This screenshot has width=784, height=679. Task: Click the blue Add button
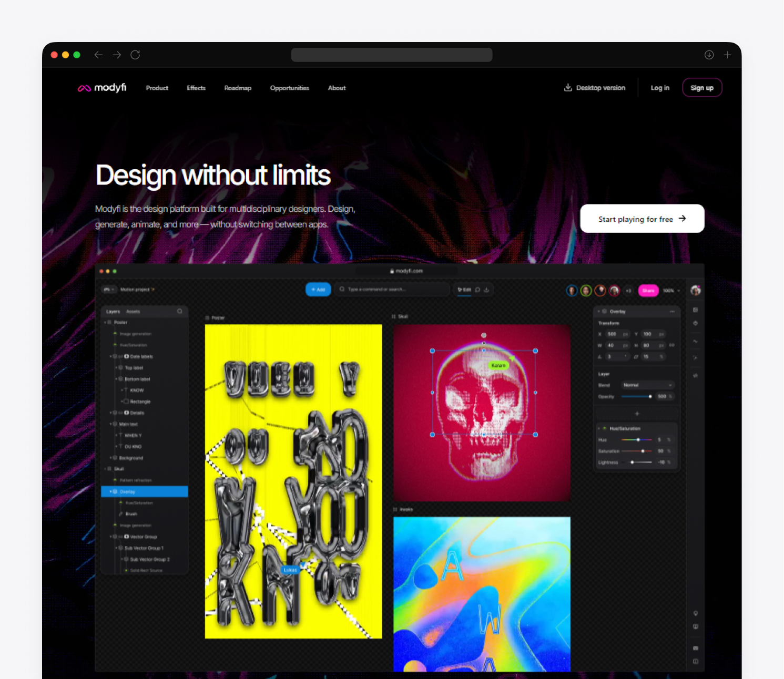point(318,290)
